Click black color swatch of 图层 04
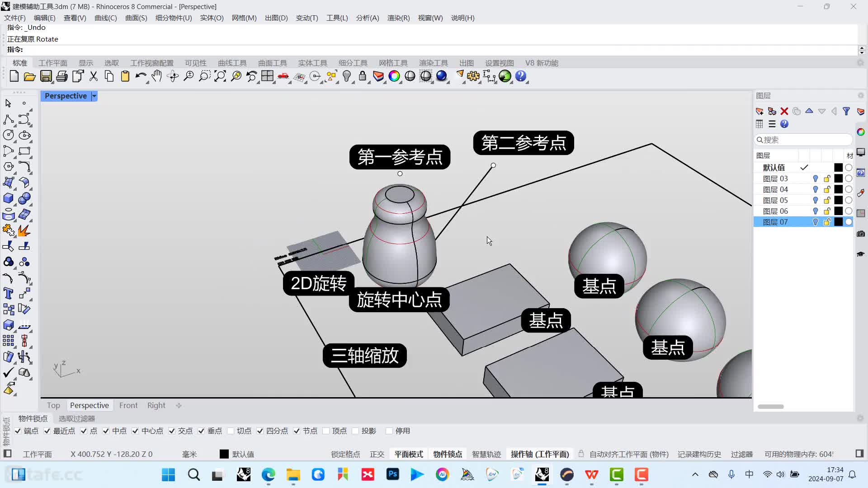This screenshot has height=488, width=868. 839,189
